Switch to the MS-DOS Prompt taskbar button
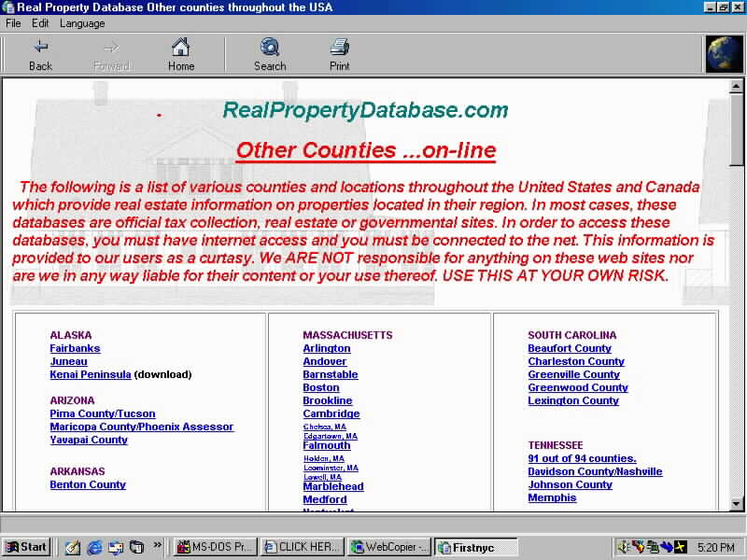 pos(215,547)
